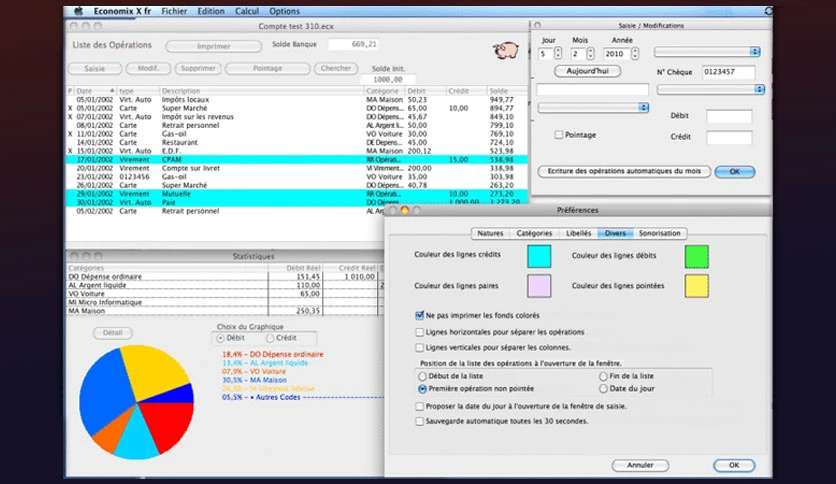The image size is (836, 484).
Task: Open the Fichier menu
Action: coord(174,11)
